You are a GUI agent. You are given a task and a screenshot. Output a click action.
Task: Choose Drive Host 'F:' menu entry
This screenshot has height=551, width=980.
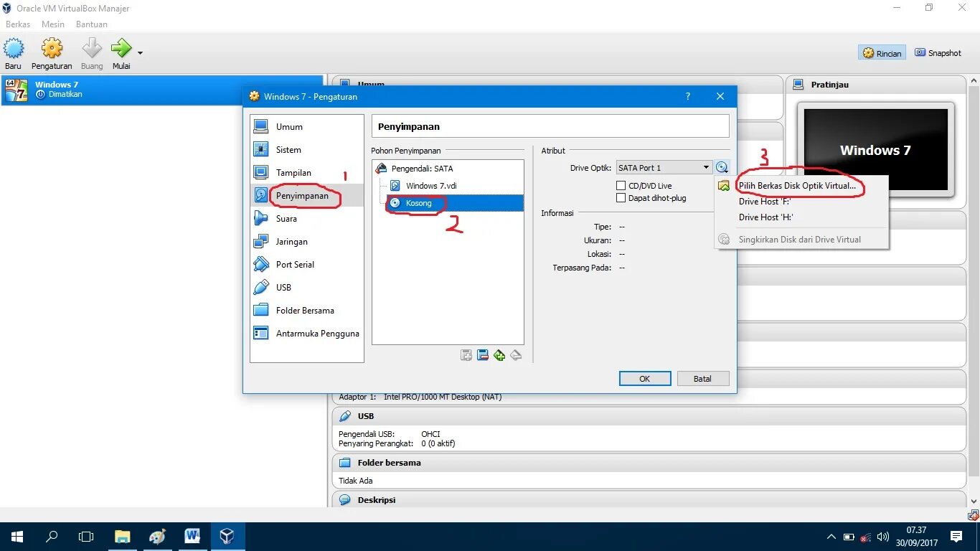(x=801, y=202)
